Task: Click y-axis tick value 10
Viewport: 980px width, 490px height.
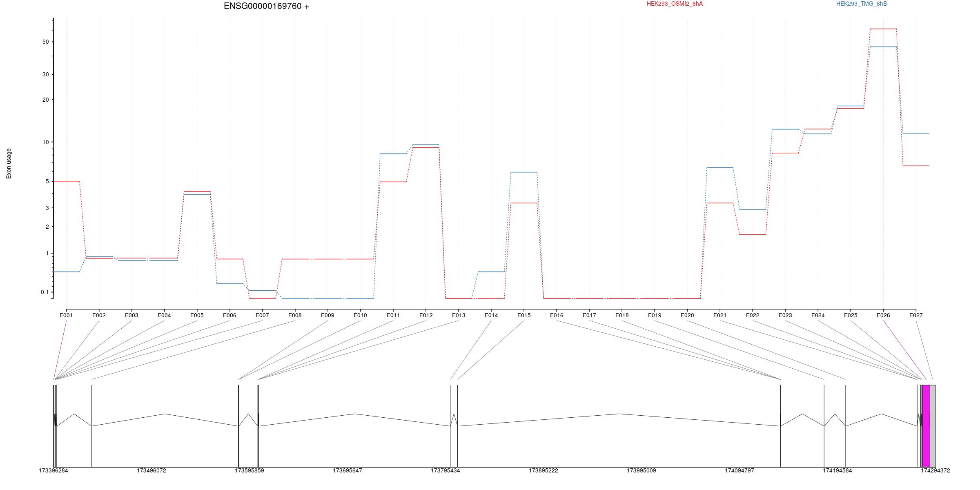Action: (45, 142)
